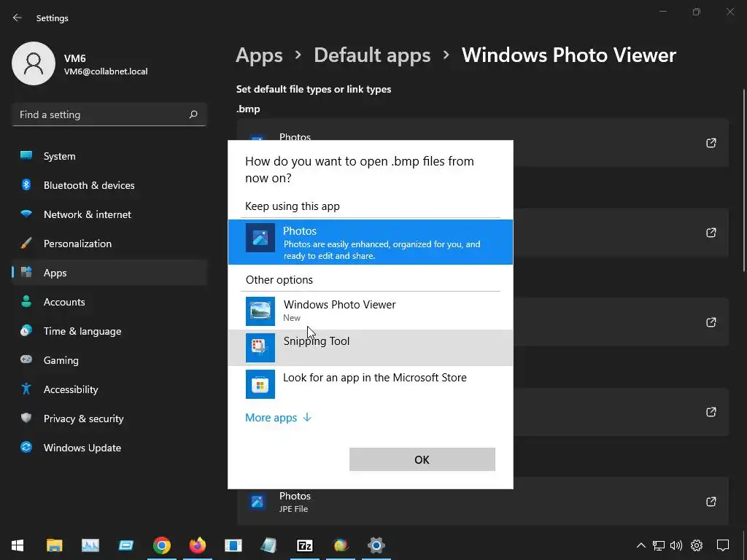Go back to Apps breadcrumb
Viewport: 747px width, 560px height.
coord(259,55)
